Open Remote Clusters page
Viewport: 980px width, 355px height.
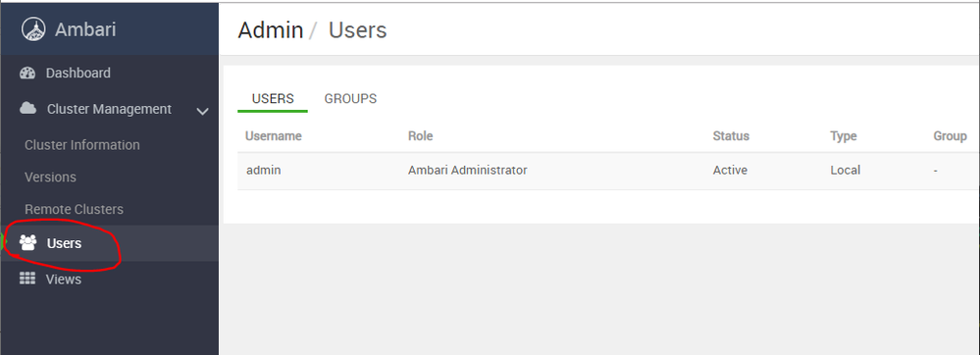click(x=74, y=210)
